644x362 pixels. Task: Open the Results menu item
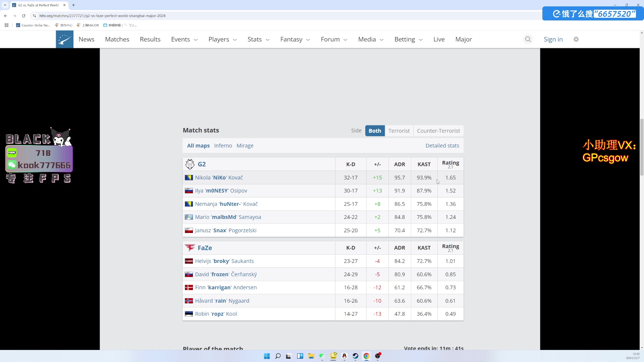(150, 39)
